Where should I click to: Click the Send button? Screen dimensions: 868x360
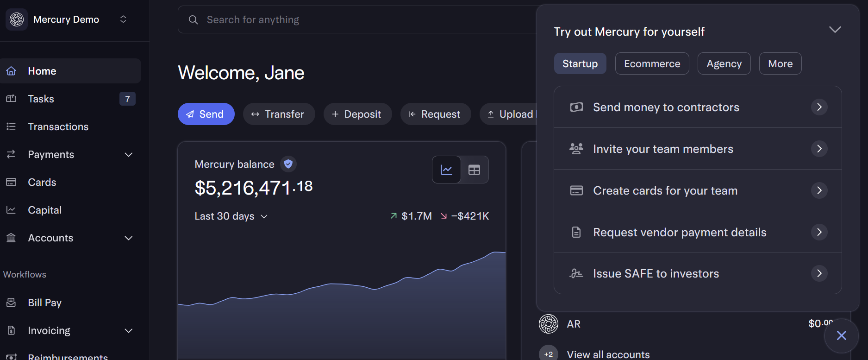point(206,114)
